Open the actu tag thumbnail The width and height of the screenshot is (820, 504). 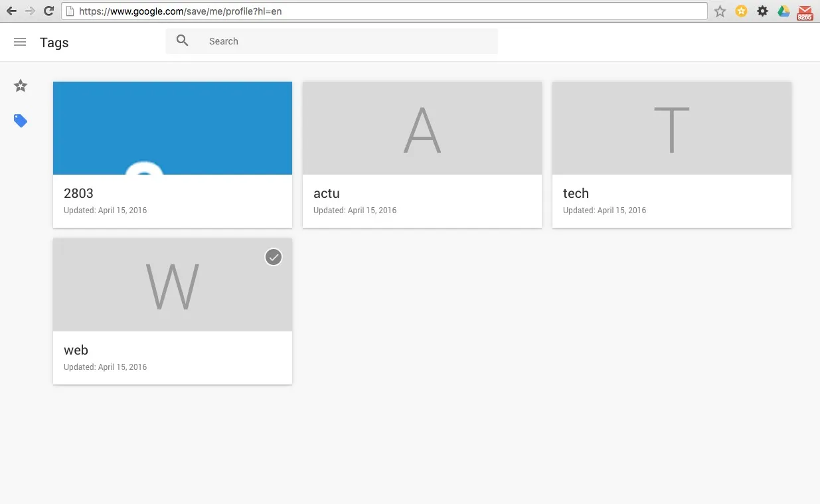pos(422,128)
